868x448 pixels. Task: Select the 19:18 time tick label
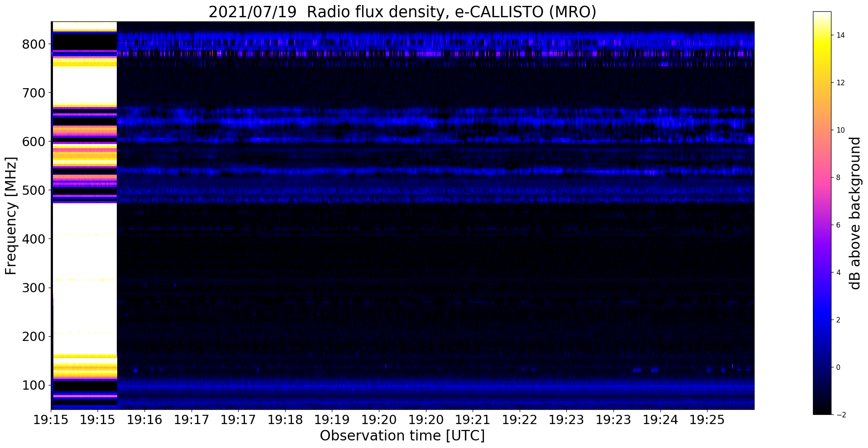pyautogui.click(x=285, y=420)
